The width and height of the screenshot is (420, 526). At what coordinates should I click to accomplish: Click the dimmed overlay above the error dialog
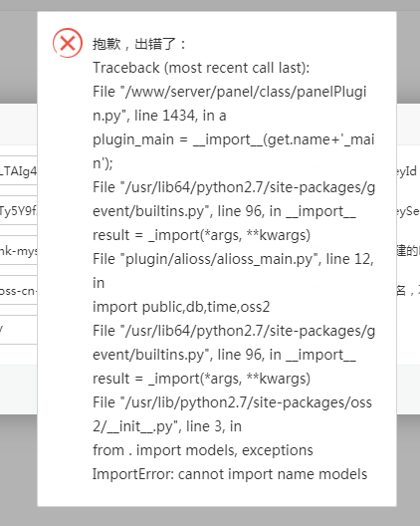coord(210,5)
